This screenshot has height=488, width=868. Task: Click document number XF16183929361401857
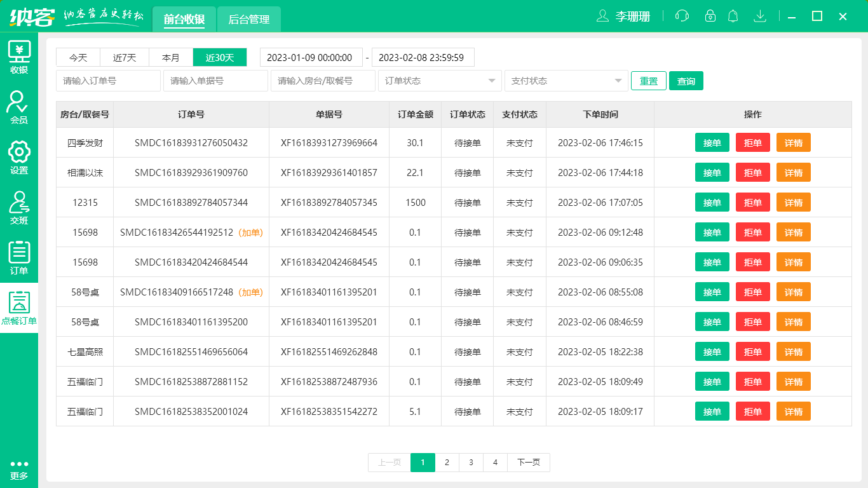coord(329,173)
